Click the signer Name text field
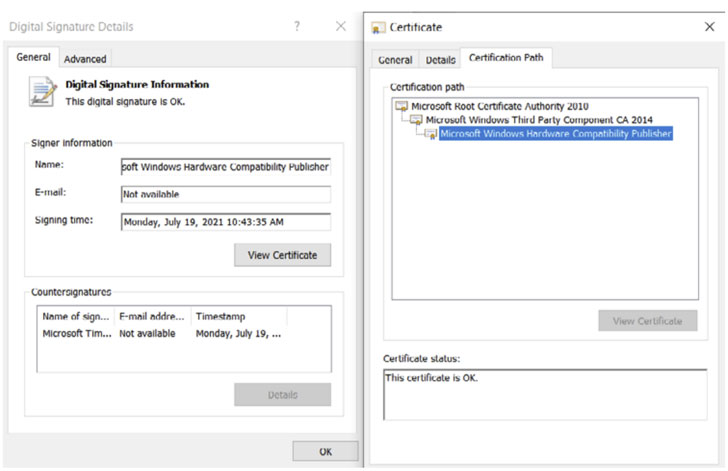Image resolution: width=728 pixels, height=471 pixels. 225,166
